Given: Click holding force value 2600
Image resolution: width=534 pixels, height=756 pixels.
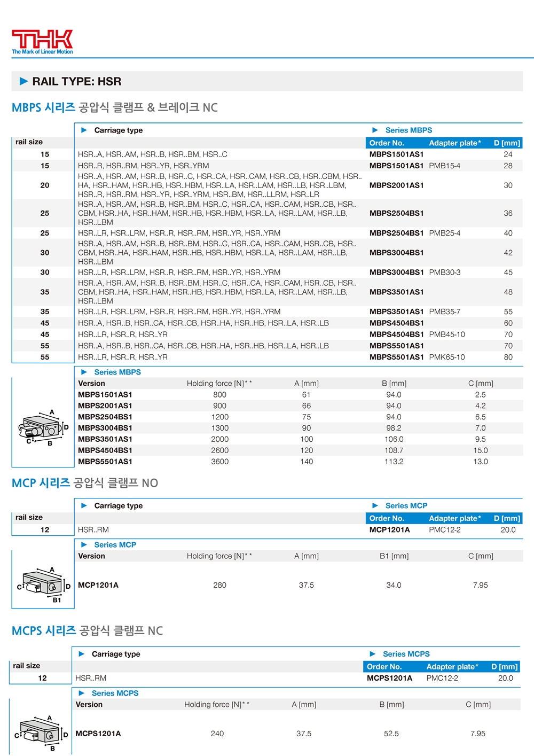Looking at the screenshot, I should click(x=220, y=450).
